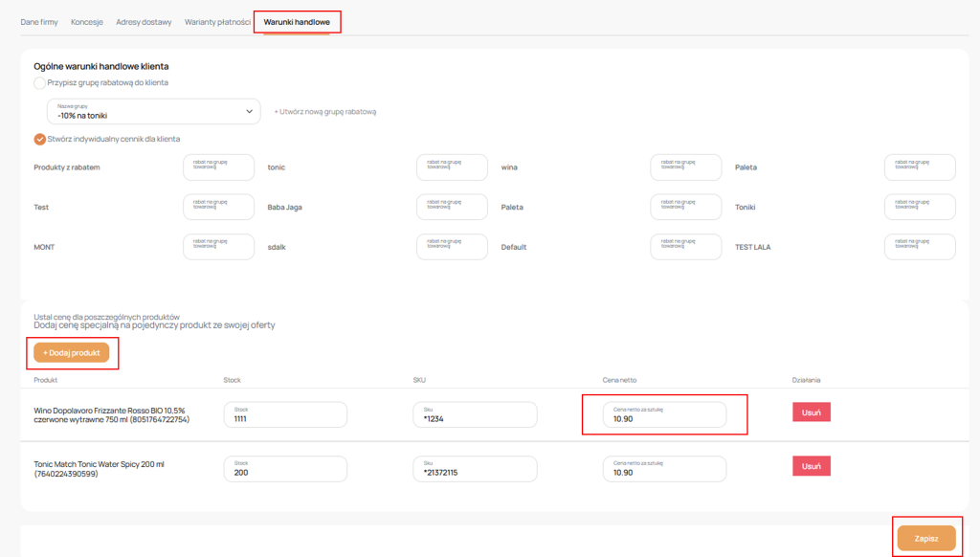Open the Dane firmy tab
980x557 pixels.
[x=39, y=21]
